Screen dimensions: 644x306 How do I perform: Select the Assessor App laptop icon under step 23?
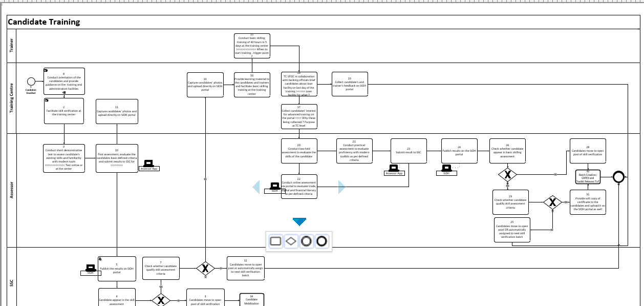point(394,168)
